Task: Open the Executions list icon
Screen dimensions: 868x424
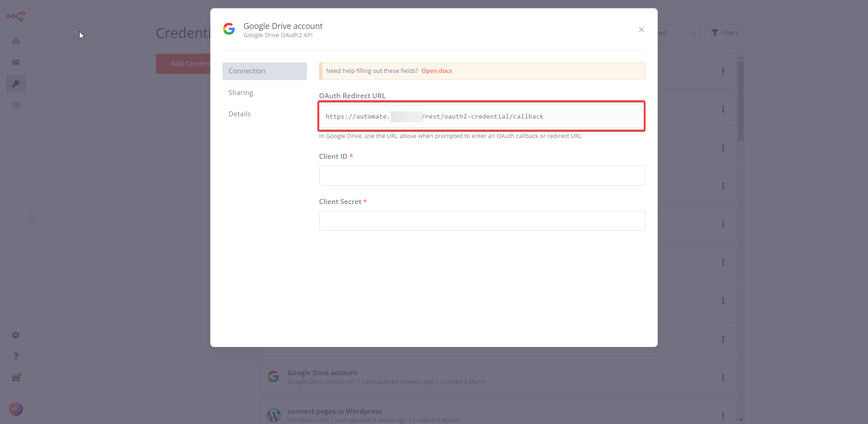Action: pos(16,105)
